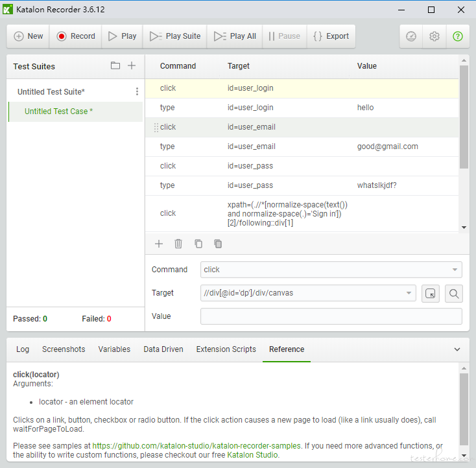Image resolution: width=476 pixels, height=468 pixels.
Task: Select the click id=user_pass row
Action: point(302,166)
